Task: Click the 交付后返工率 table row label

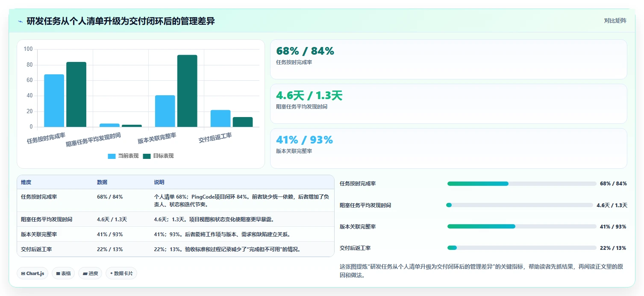Action: click(x=36, y=249)
